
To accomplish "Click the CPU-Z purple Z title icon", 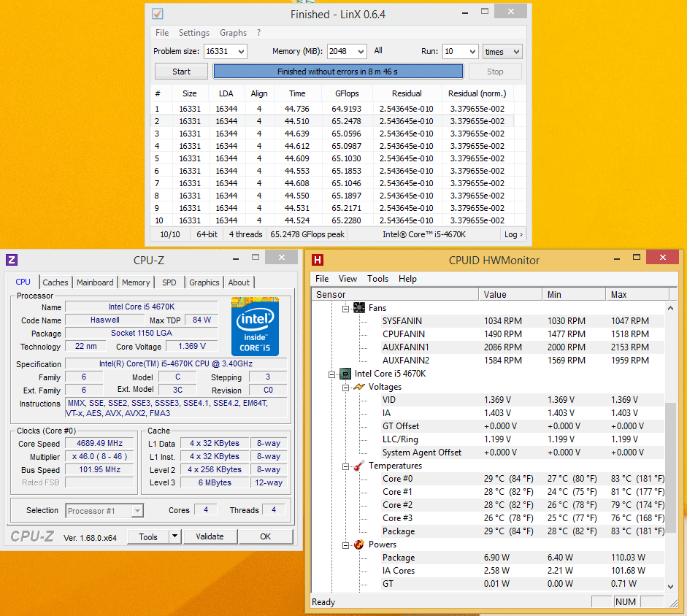I will [x=12, y=260].
